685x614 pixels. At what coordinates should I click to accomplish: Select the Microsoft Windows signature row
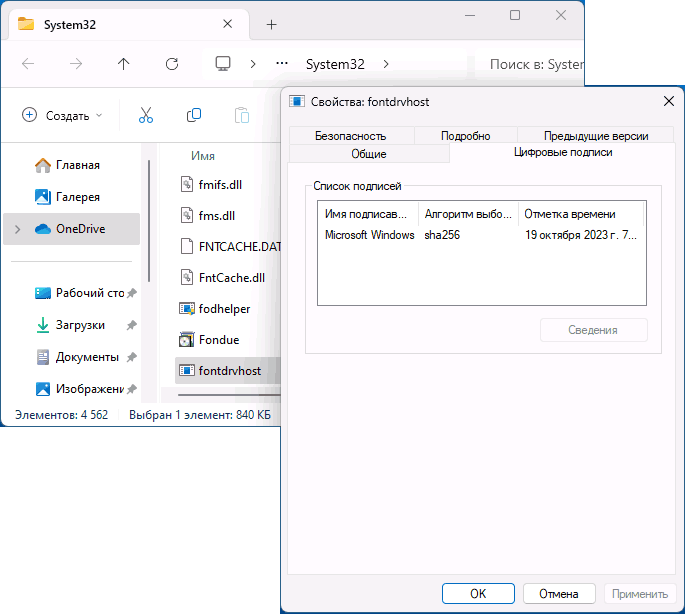pos(481,235)
